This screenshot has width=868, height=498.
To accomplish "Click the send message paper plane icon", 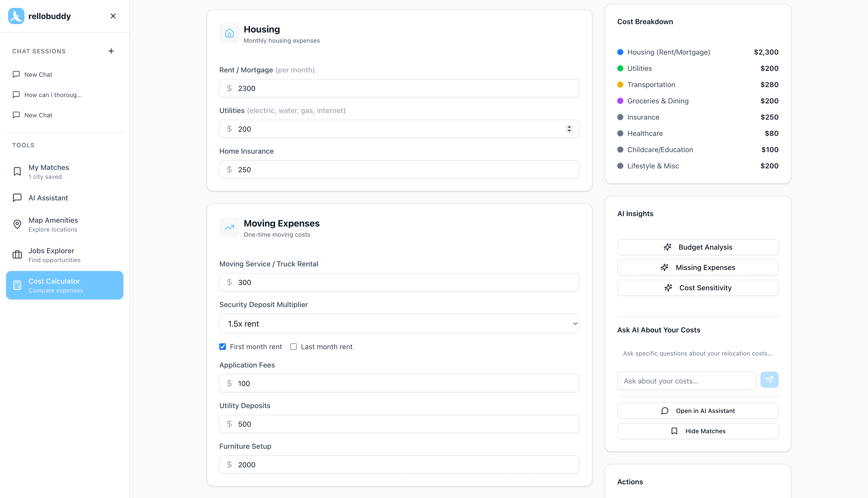I will (x=769, y=380).
